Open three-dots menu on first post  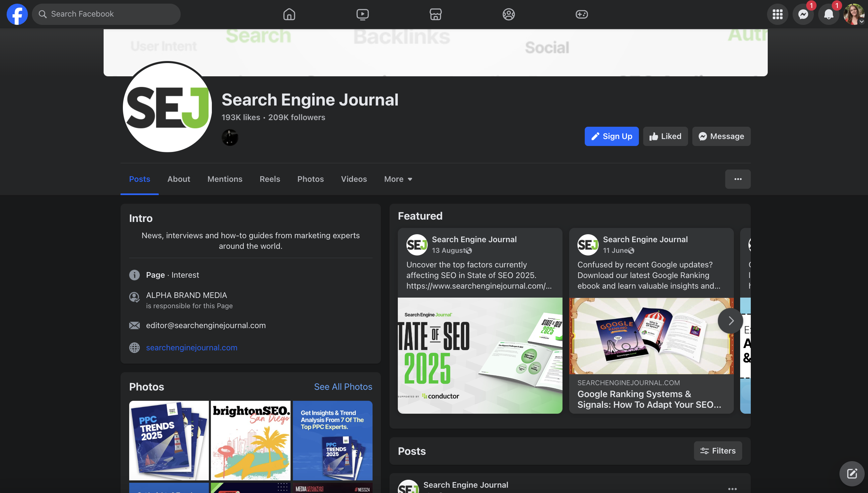(732, 489)
